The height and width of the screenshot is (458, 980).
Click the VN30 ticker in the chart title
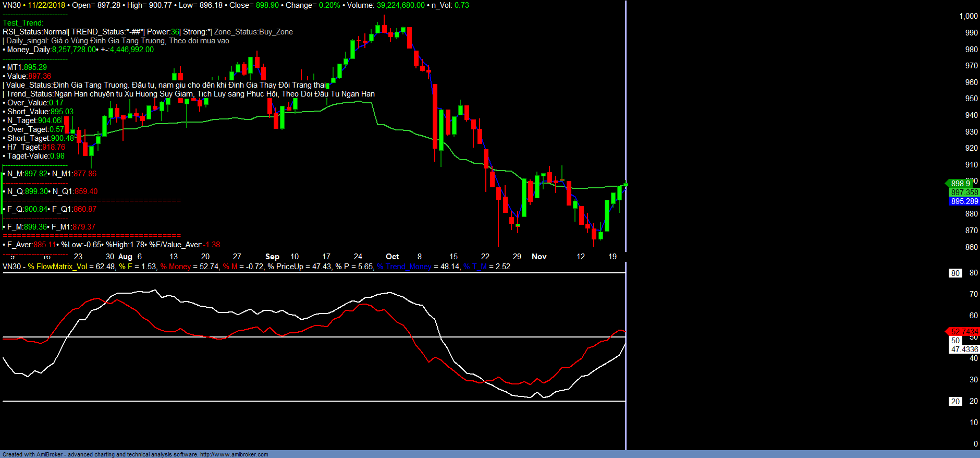click(11, 5)
